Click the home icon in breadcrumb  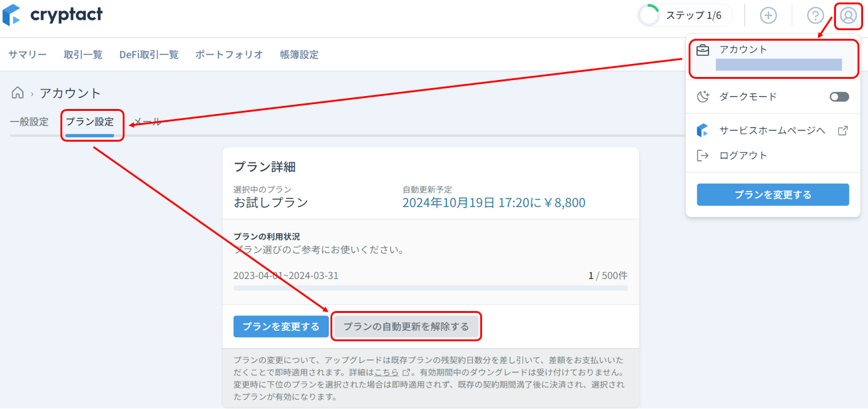tap(18, 93)
